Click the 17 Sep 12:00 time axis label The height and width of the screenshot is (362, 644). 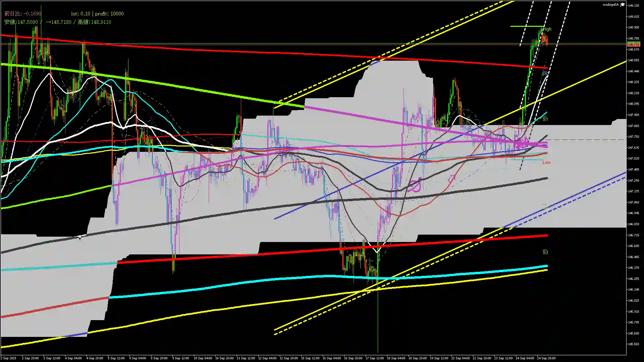pos(375,358)
